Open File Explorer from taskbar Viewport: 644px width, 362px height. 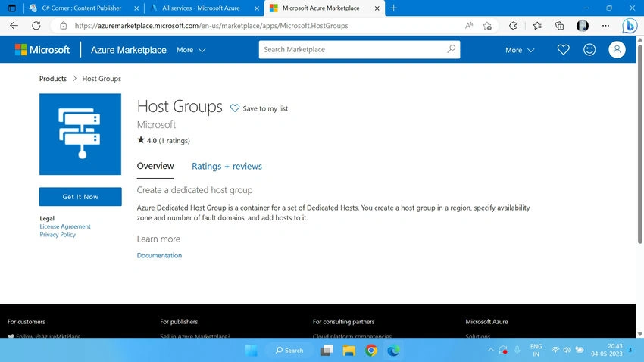349,350
